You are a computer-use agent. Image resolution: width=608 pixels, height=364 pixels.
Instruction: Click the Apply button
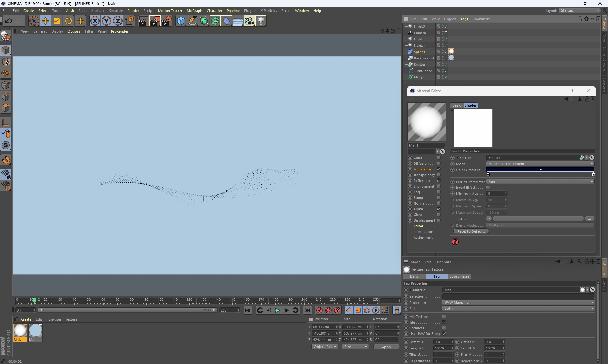[x=386, y=347]
